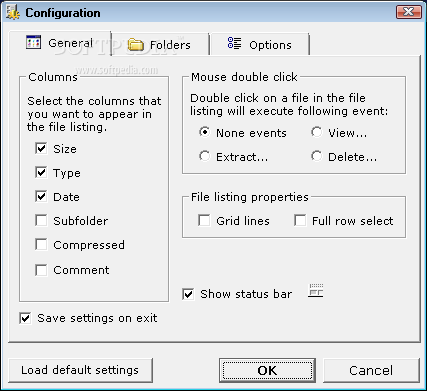
Task: Disable the Type column checkbox
Action: coord(41,172)
